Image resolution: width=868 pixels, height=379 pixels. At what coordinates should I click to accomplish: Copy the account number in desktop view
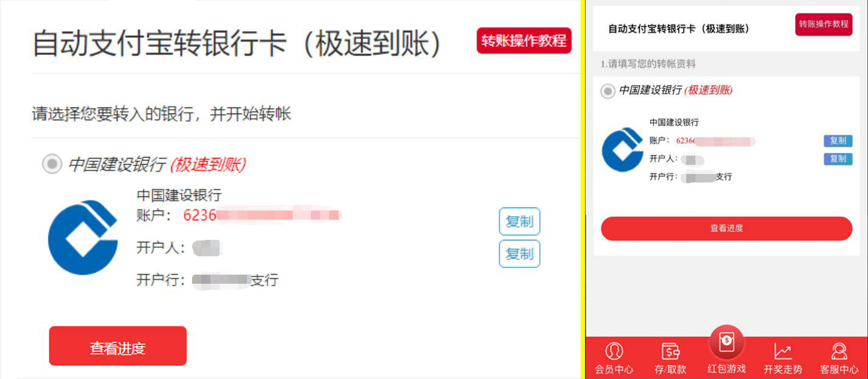520,222
